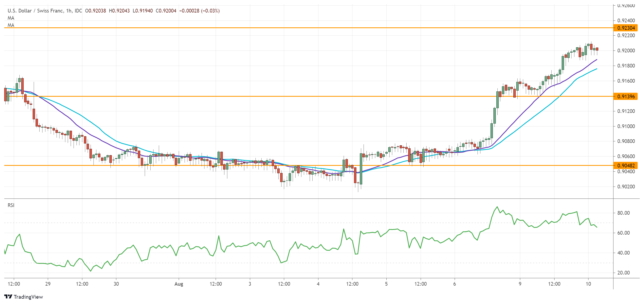Click the first MA indicator label
Viewport: 644px width, 304px height.
[x=11, y=18]
